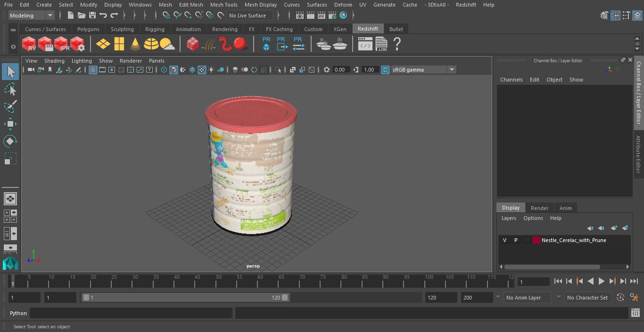644x332 pixels.
Task: Open Redshift script editor code icon
Action: click(365, 44)
